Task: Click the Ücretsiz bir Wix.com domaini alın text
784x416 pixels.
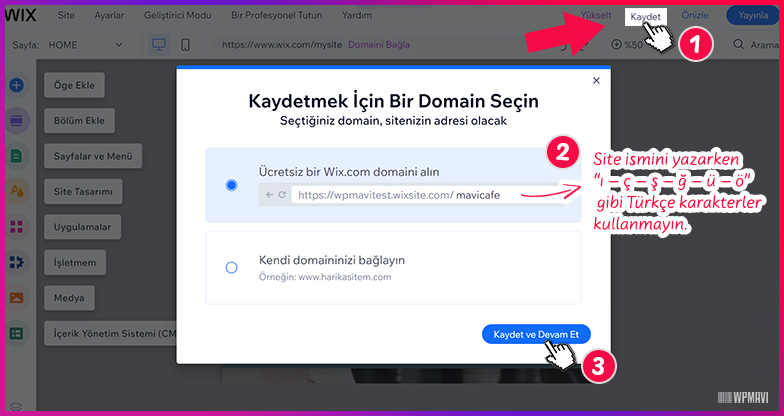Action: 349,172
